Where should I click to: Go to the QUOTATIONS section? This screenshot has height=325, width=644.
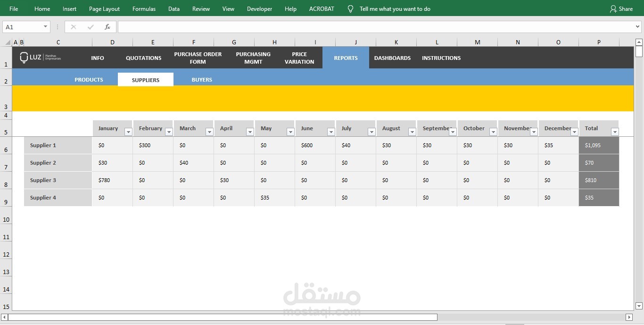coord(143,58)
